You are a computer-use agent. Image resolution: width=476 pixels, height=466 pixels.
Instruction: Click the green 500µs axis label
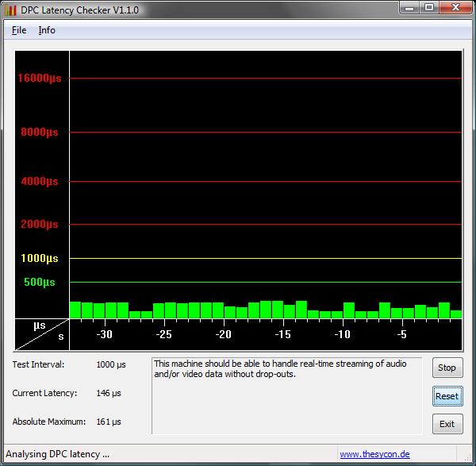[40, 282]
